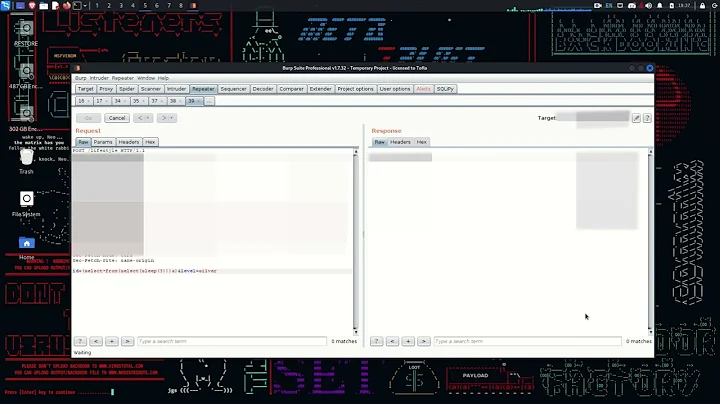720x404 pixels.
Task: Launch Firefox from the top panel
Action: click(x=67, y=6)
